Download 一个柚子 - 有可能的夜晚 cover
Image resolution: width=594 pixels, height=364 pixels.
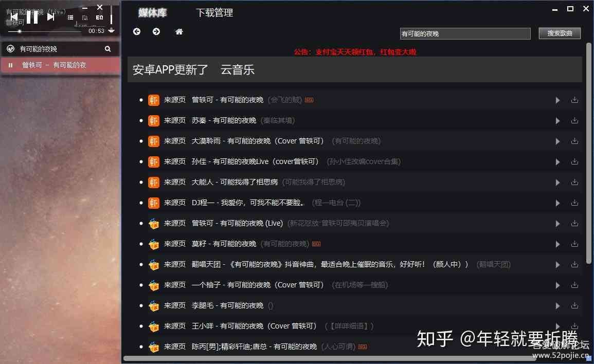[x=574, y=285]
